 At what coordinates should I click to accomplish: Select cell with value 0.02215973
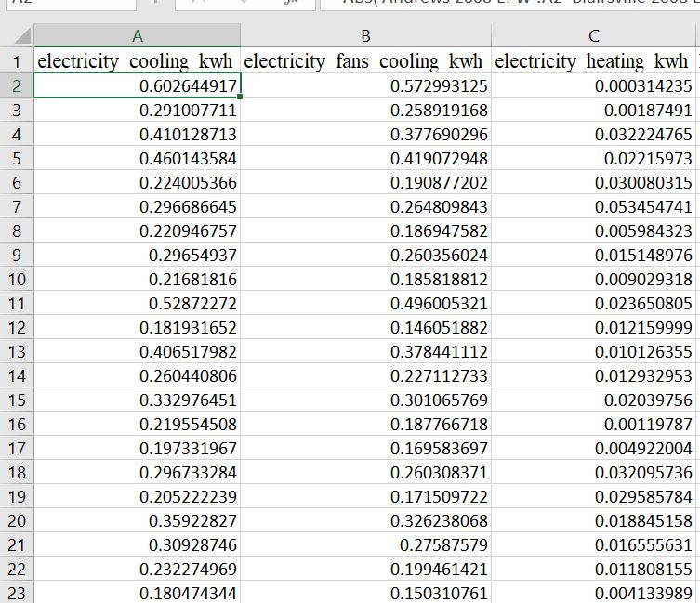[594, 159]
